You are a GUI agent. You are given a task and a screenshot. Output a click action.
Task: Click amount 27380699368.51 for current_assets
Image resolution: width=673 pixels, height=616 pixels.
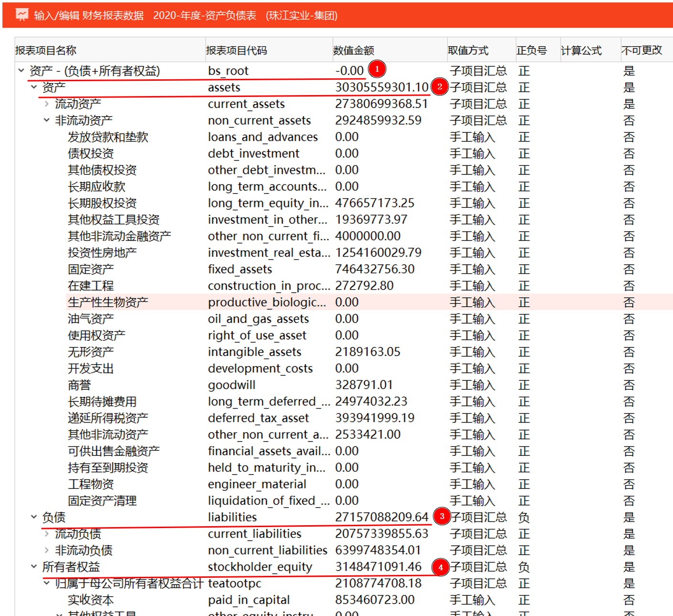[x=381, y=104]
